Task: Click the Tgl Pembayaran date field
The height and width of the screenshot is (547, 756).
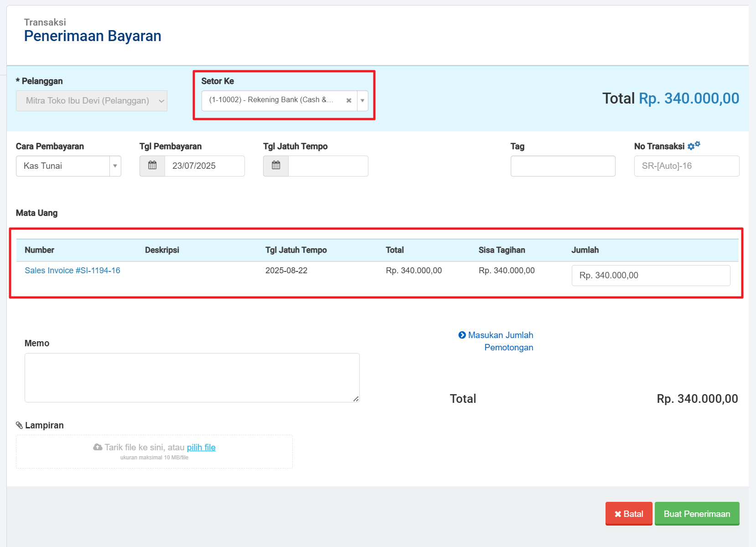Action: pos(204,166)
